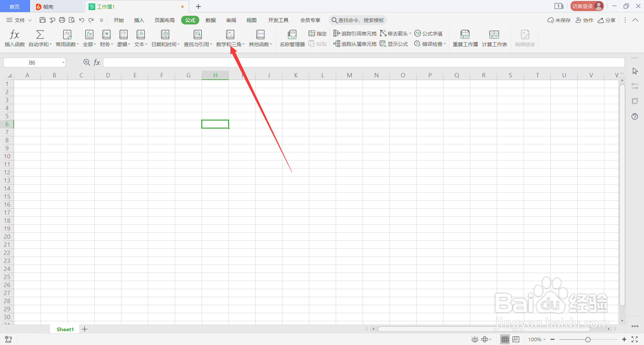Click Undo arrow icon
The height and width of the screenshot is (345, 644).
(x=82, y=20)
